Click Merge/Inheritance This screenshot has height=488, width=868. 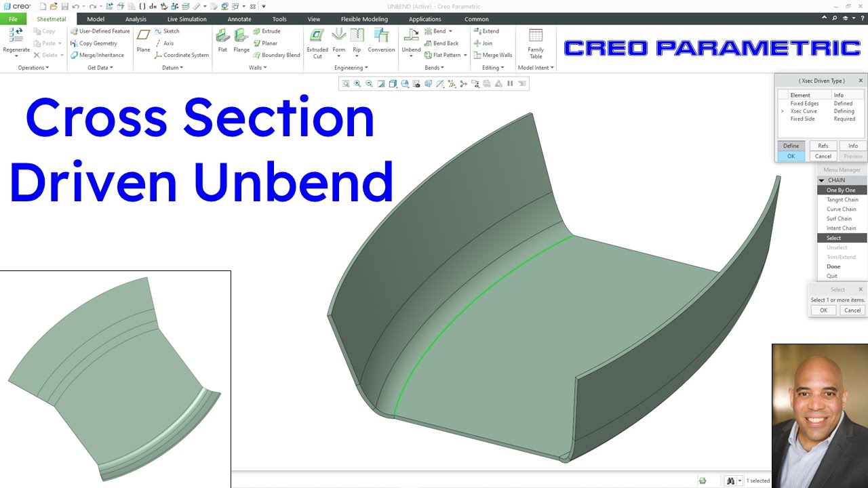point(97,56)
